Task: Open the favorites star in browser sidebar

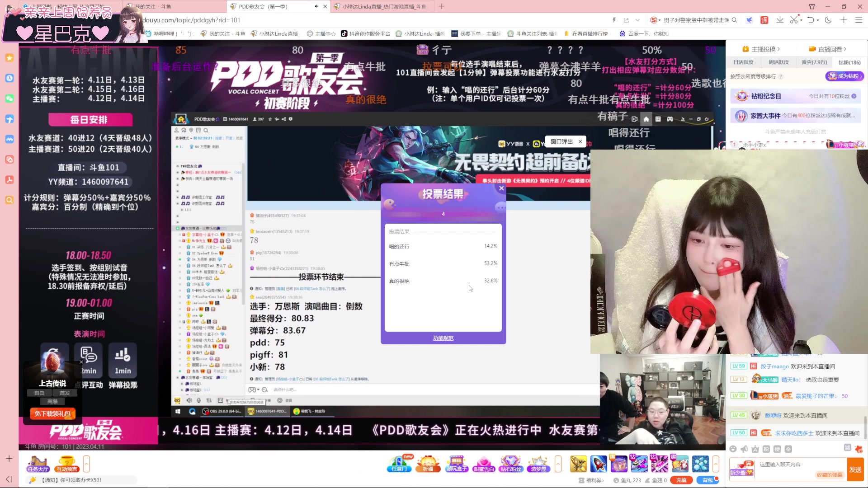Action: [x=9, y=58]
